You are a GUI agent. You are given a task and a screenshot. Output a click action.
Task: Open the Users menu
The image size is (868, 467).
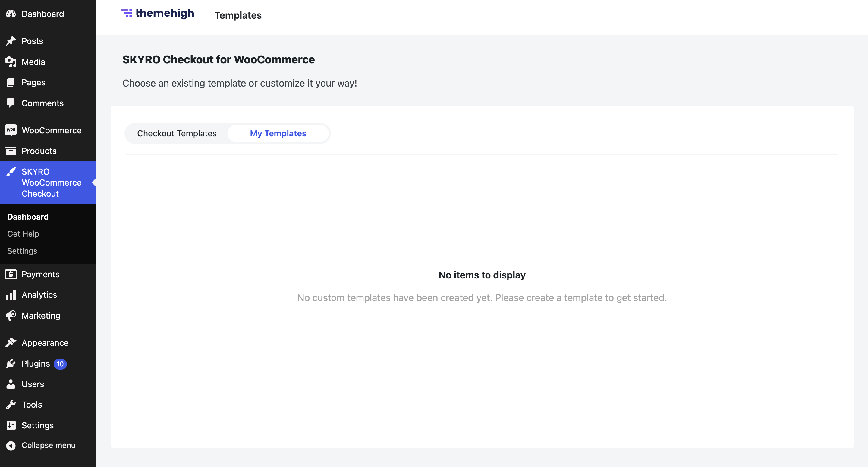pos(48,384)
